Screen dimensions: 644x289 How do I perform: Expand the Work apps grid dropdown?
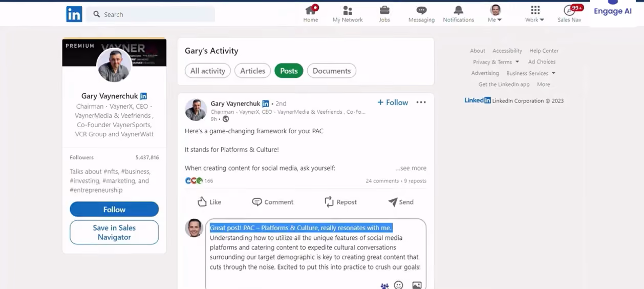pyautogui.click(x=535, y=14)
